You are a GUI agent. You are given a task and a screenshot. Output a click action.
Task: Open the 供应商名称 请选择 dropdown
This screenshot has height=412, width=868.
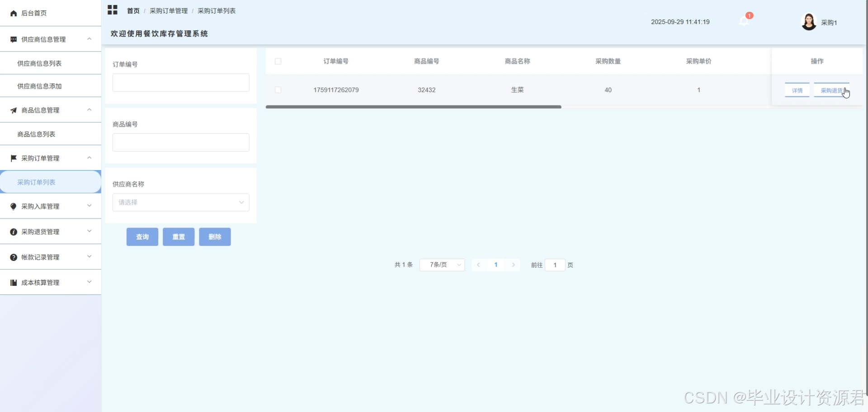tap(181, 203)
